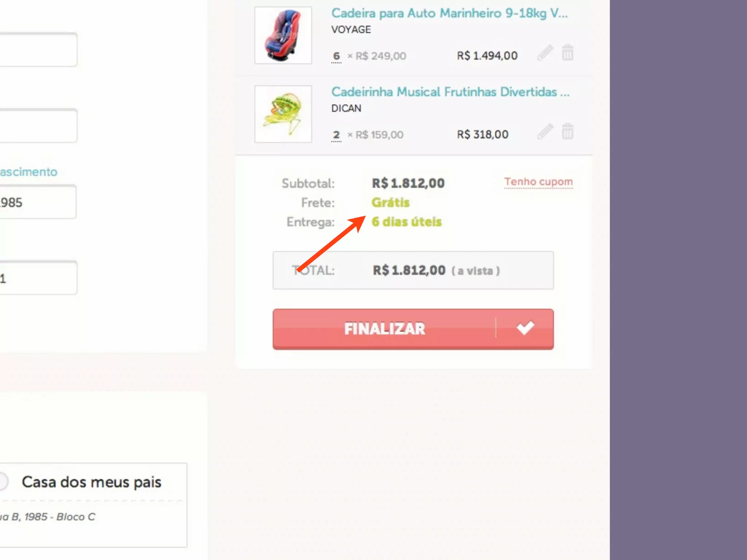747x560 pixels.
Task: Change quantity 6 of the VOYAGE item
Action: click(336, 56)
